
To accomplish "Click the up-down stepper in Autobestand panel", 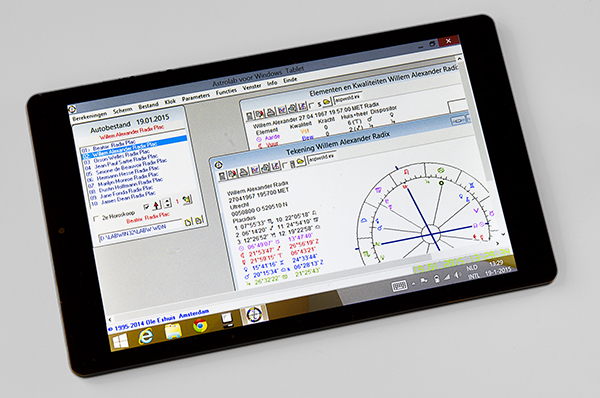I will coord(167,203).
